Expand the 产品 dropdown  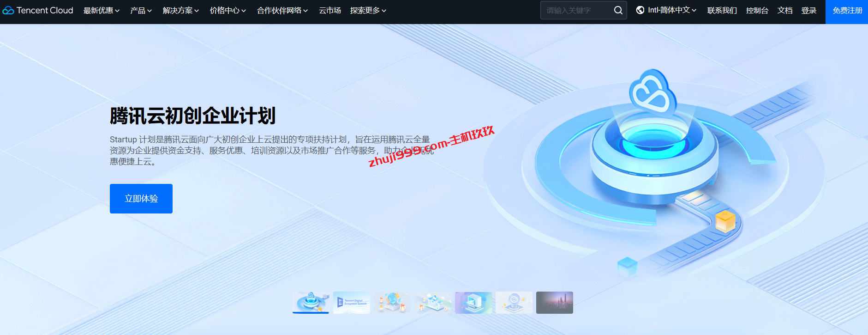(x=141, y=10)
